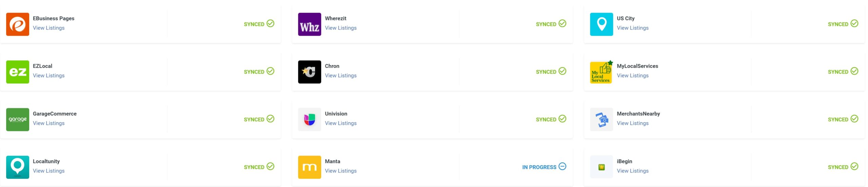This screenshot has height=187, width=868.
Task: Open View Listings link under Chron
Action: [340, 75]
